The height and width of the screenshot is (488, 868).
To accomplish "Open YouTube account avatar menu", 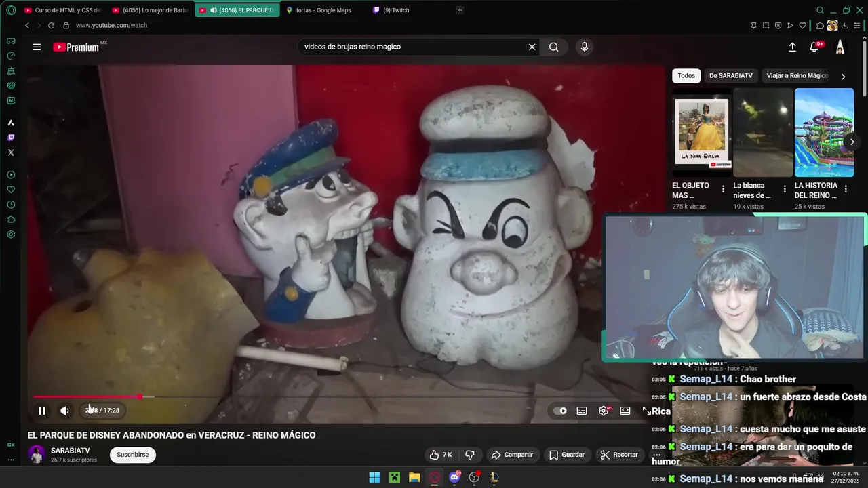I will coord(840,47).
